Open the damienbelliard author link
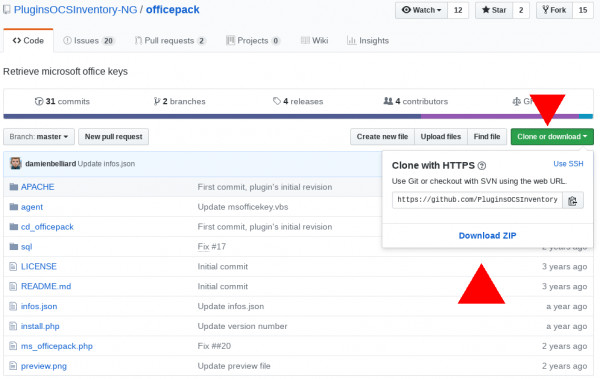Viewport: 600px width, 379px height. point(51,164)
